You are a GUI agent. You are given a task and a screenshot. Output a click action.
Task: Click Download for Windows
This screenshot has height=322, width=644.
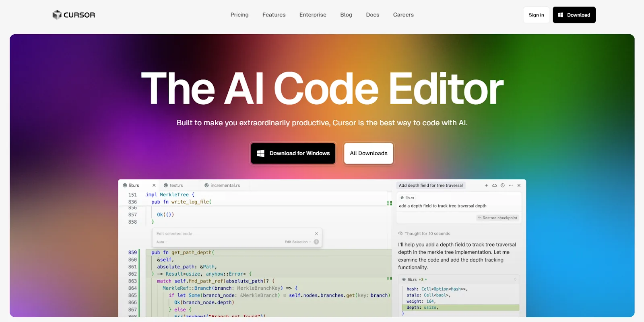(x=293, y=153)
